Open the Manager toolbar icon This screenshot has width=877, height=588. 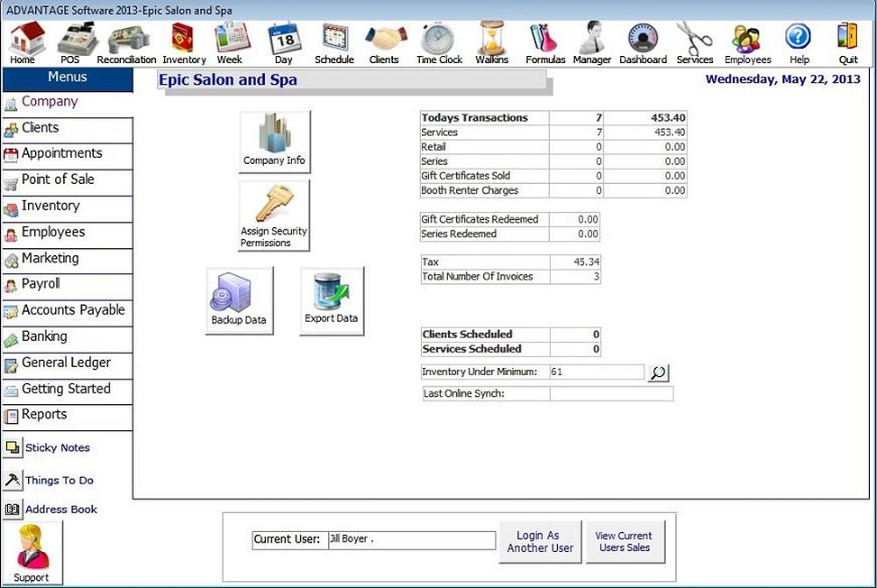(x=592, y=42)
